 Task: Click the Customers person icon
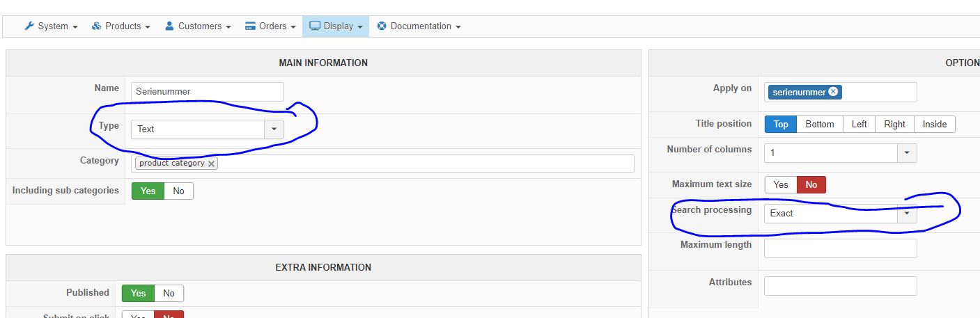pos(169,26)
